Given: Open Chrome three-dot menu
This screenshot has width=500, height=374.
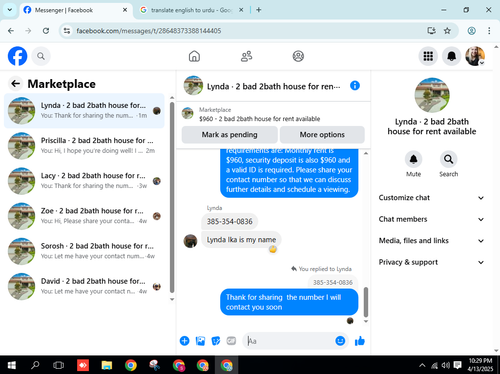Looking at the screenshot, I should pyautogui.click(x=489, y=31).
